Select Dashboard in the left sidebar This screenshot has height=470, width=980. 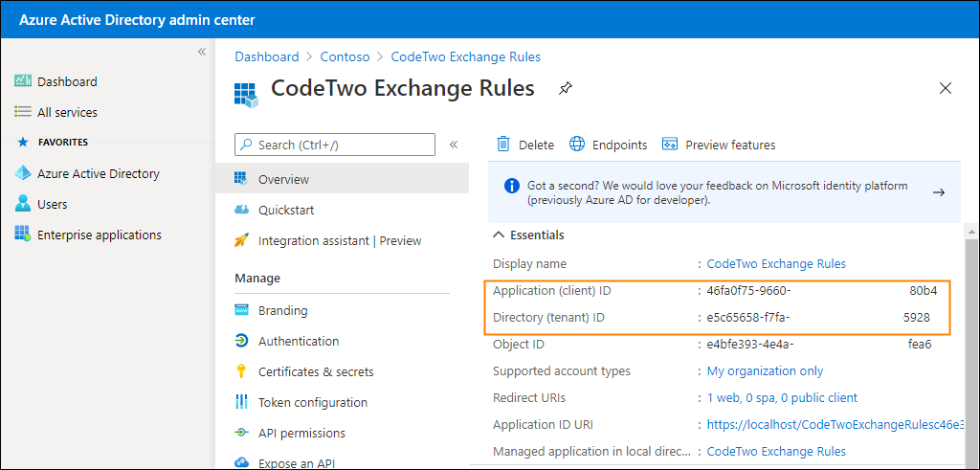tap(68, 81)
